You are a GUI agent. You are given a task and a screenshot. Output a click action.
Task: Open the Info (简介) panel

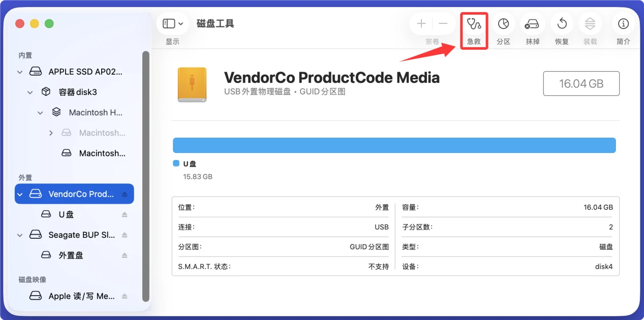[623, 24]
